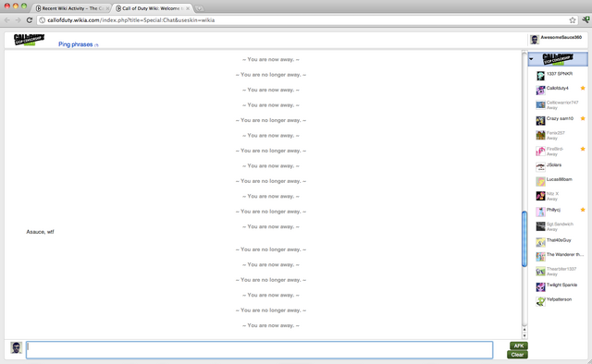Click Nitz X's avatar
This screenshot has width=592, height=364.
tap(540, 196)
